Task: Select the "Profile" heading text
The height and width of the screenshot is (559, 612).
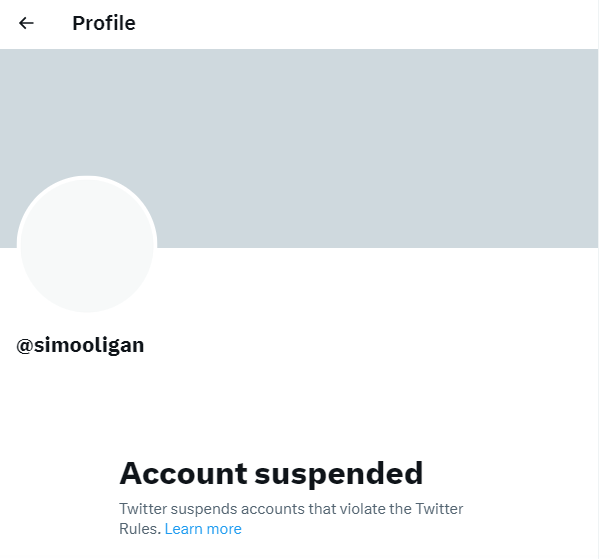Action: point(103,23)
